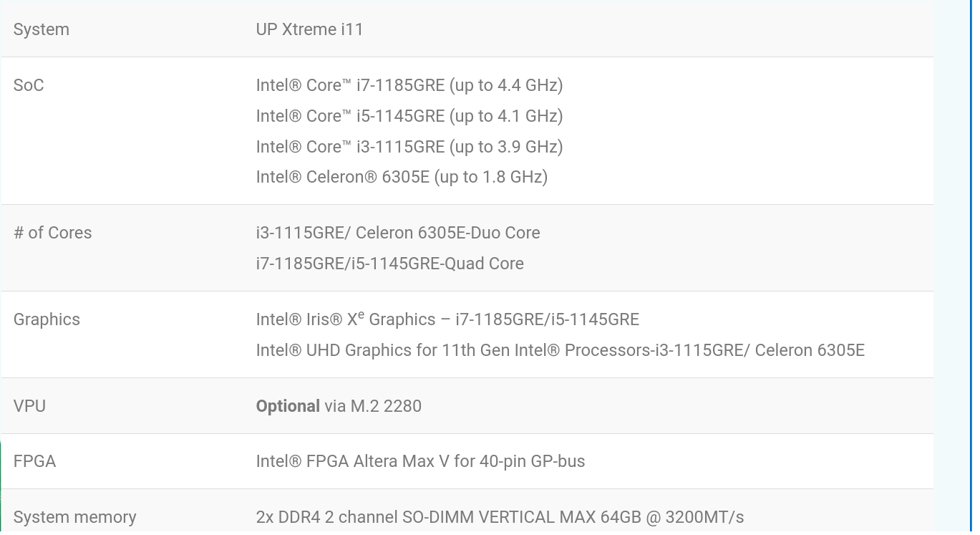Click the # of Cores label
The width and height of the screenshot is (980, 535).
53,233
